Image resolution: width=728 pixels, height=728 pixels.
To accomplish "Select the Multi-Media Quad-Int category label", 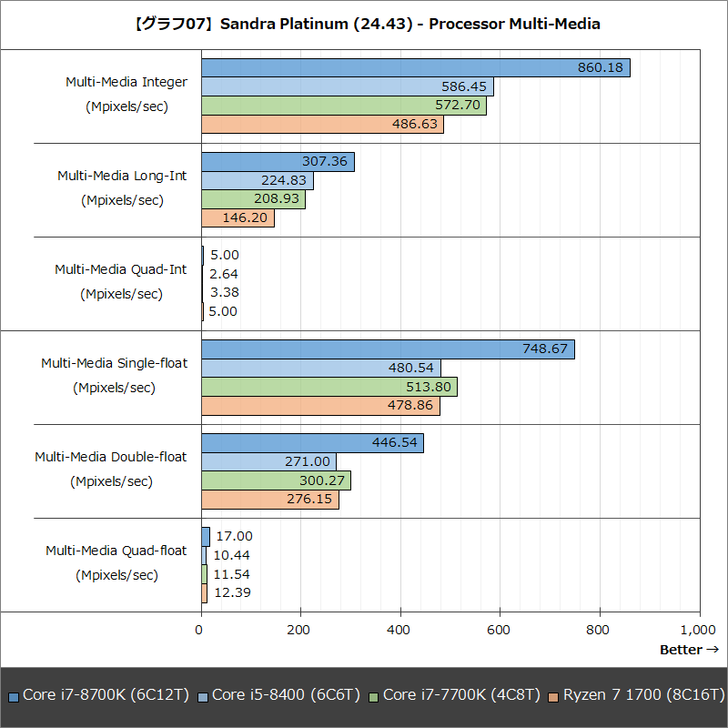I will [x=123, y=269].
